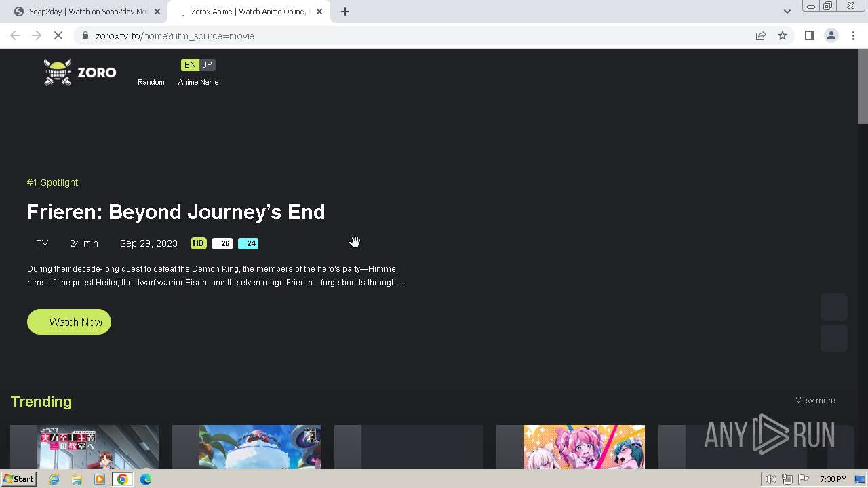Close the Soap2day tab
868x488 pixels.
[x=157, y=12]
